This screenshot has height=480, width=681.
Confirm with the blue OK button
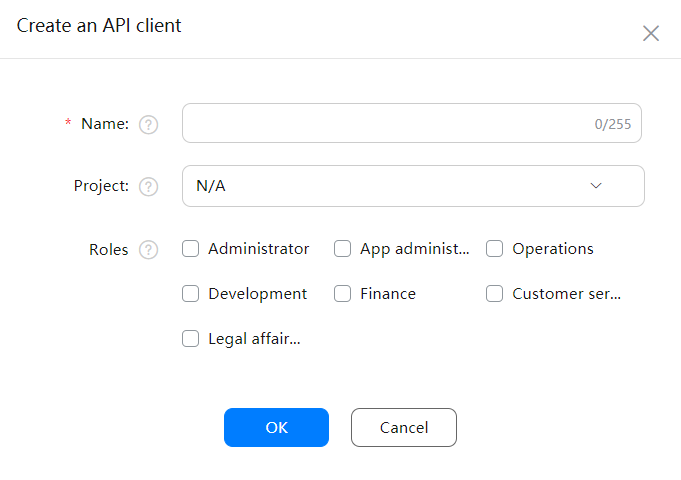coord(276,427)
